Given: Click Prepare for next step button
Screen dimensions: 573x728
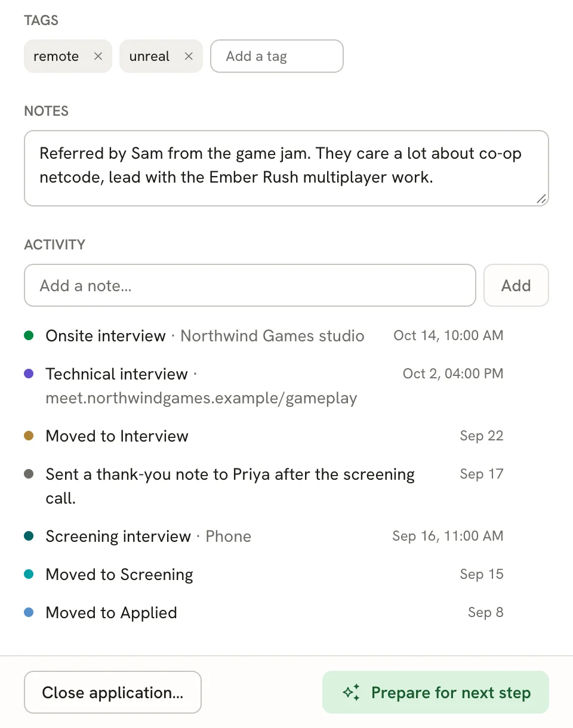Looking at the screenshot, I should tap(436, 692).
